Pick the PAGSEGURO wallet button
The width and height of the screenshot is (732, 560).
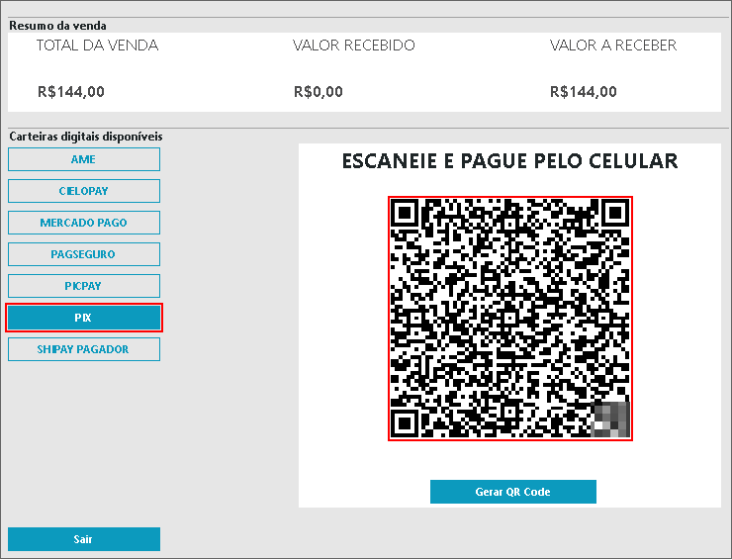[x=84, y=254]
